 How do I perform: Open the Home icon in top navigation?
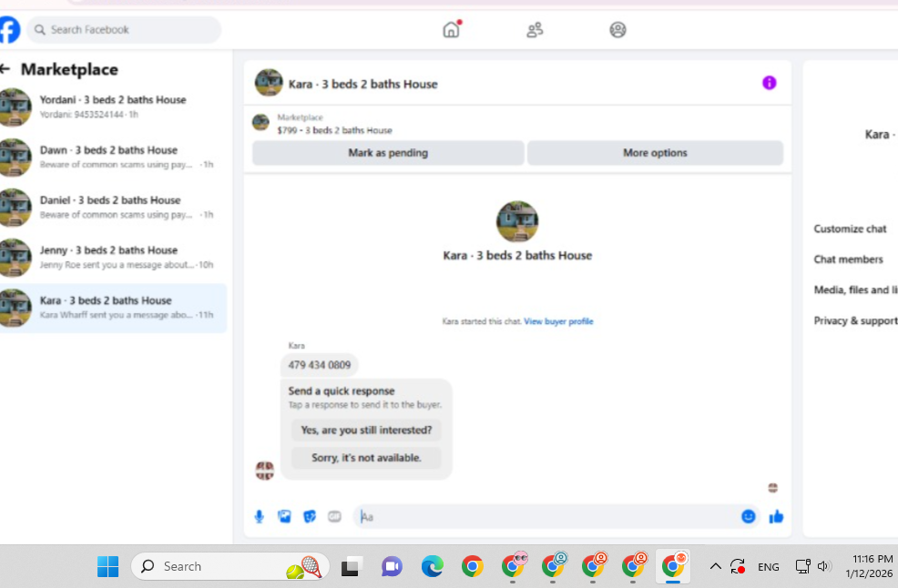(452, 29)
